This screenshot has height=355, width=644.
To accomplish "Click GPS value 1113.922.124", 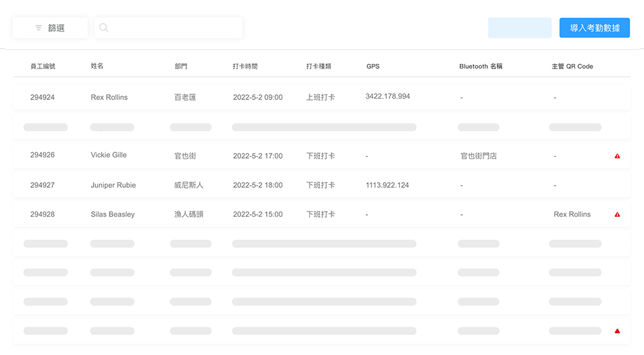I will pos(387,185).
